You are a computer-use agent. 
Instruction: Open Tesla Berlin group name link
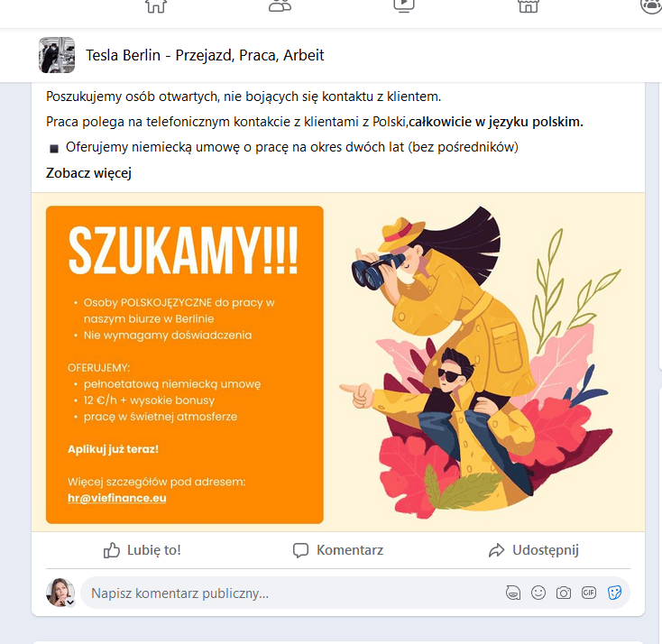click(x=205, y=55)
